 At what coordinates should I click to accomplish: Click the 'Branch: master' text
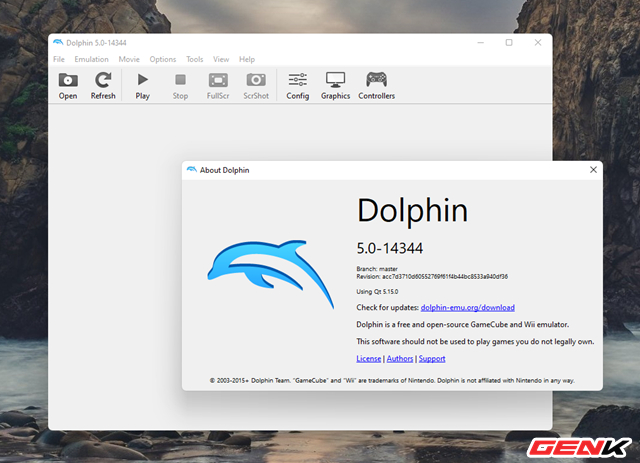click(x=377, y=269)
